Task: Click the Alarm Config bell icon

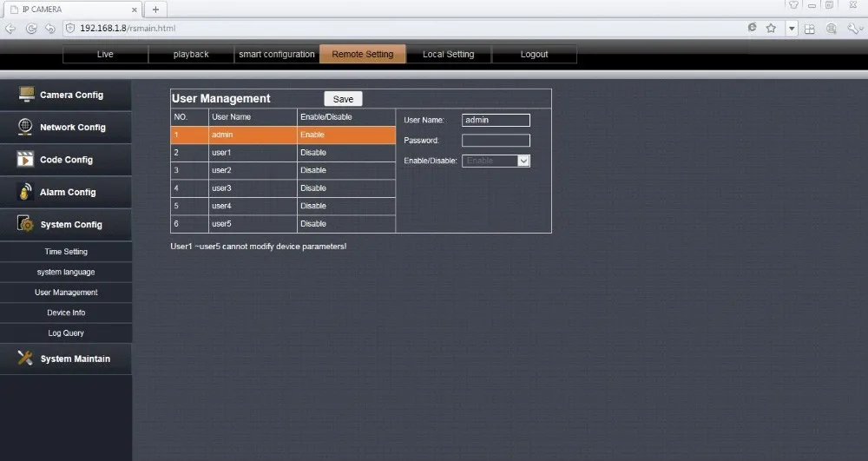Action: pyautogui.click(x=25, y=192)
